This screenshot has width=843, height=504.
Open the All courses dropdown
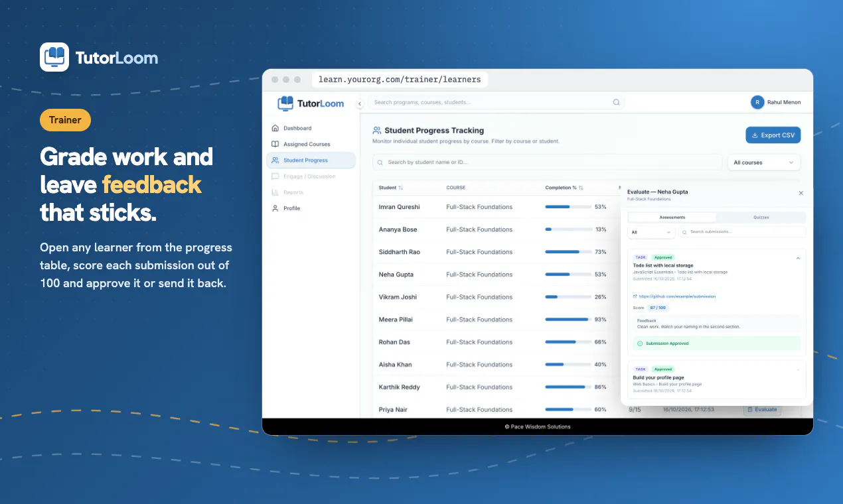click(x=764, y=162)
